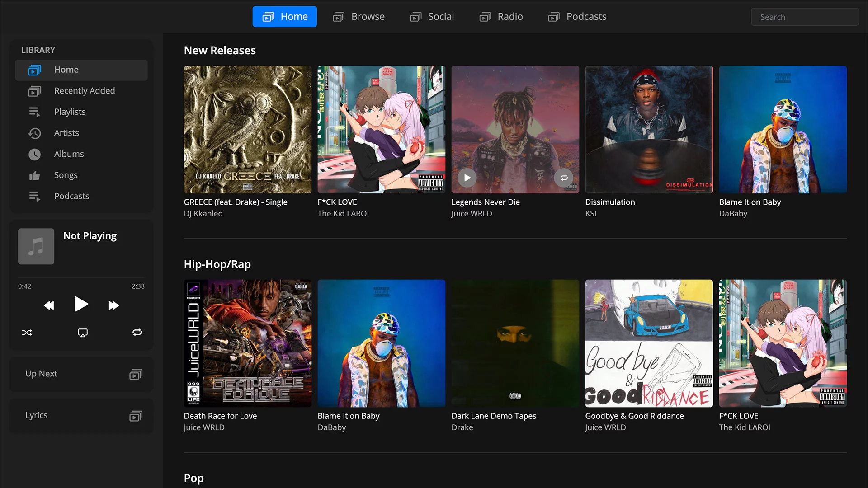The height and width of the screenshot is (488, 868).
Task: Go to the Radio tab
Action: (501, 17)
